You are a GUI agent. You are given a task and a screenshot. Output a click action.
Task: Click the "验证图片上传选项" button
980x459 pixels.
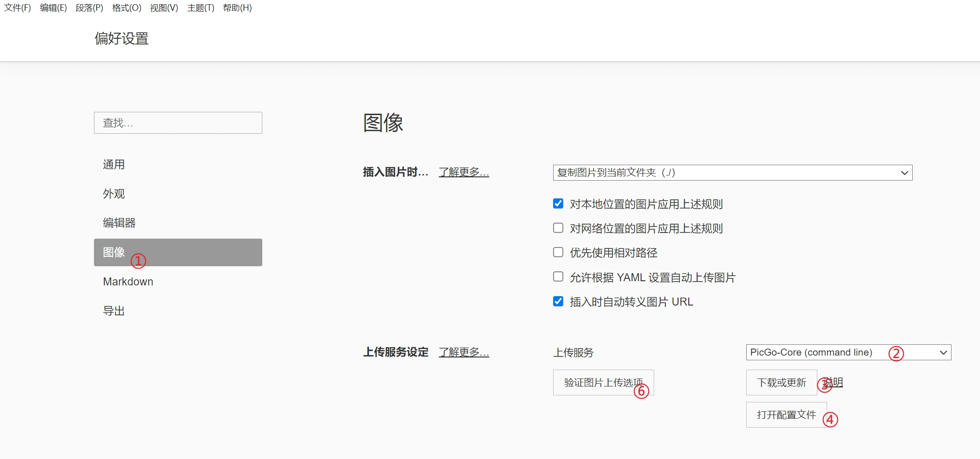tap(603, 383)
